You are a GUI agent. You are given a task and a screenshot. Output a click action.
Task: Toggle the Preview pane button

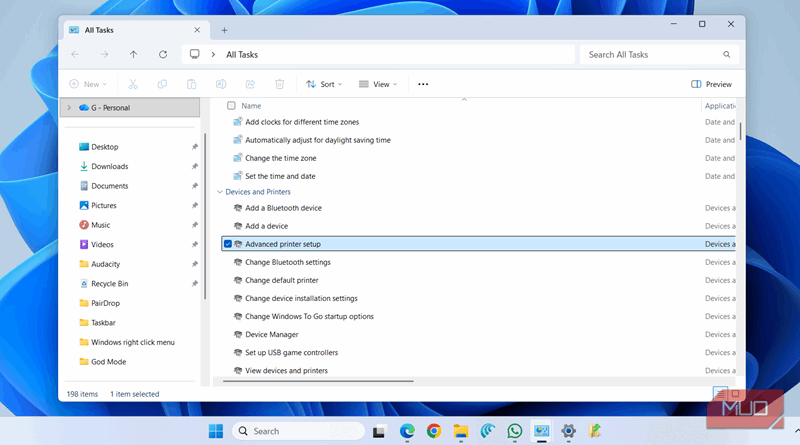click(711, 85)
